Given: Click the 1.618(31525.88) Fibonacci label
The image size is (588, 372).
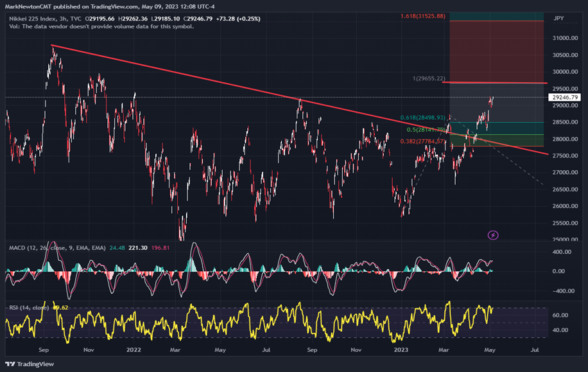Looking at the screenshot, I should tap(423, 16).
